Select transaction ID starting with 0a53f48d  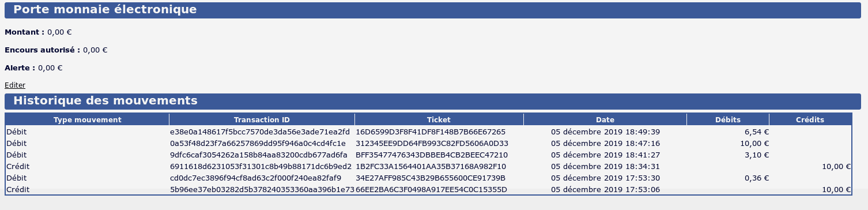(258, 143)
